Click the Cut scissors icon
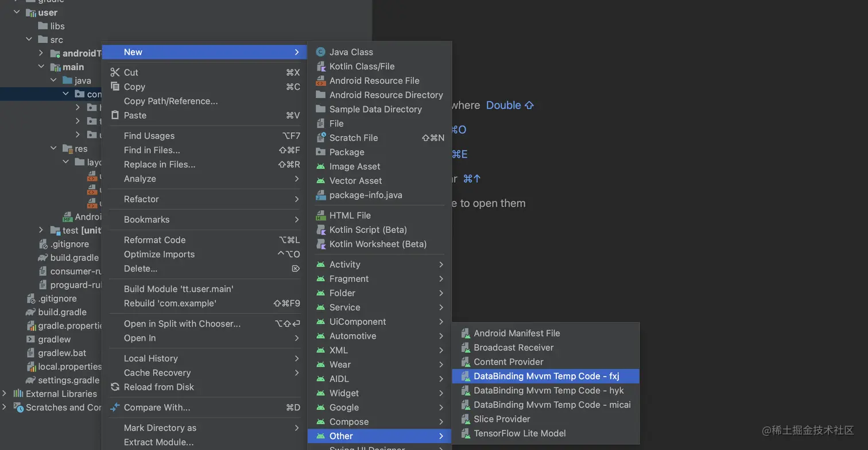The width and height of the screenshot is (868, 450). pyautogui.click(x=115, y=73)
